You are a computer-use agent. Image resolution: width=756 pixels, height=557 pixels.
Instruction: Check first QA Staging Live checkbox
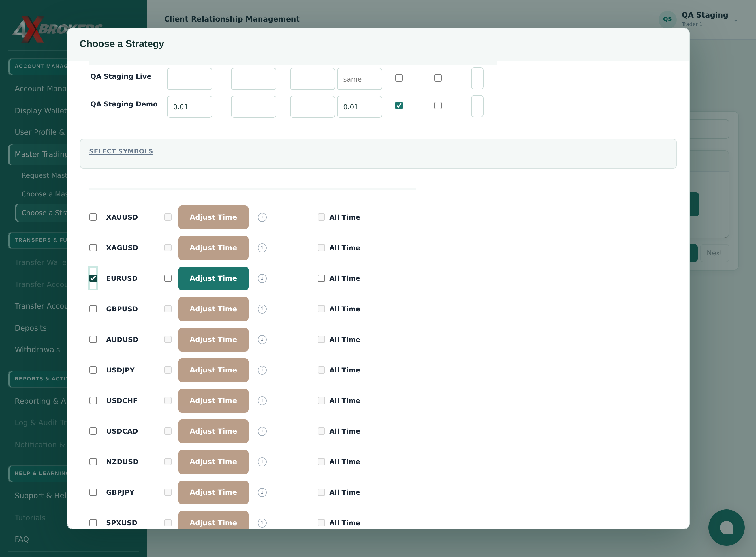[399, 78]
